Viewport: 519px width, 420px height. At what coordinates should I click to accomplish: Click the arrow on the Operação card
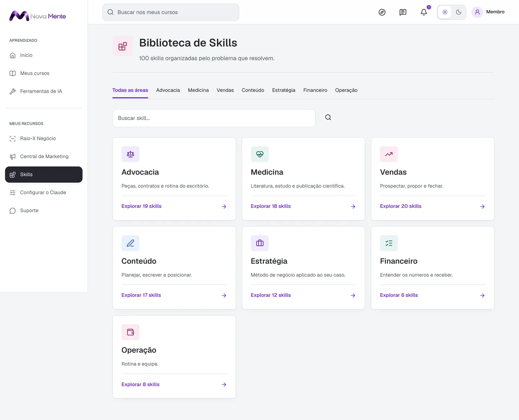(224, 385)
